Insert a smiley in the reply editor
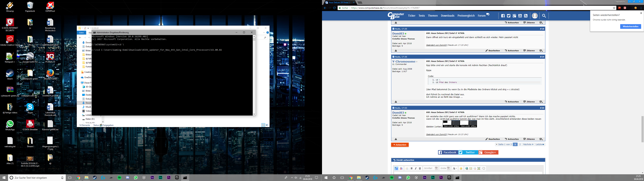The height and width of the screenshot is (181, 644). coord(461,168)
